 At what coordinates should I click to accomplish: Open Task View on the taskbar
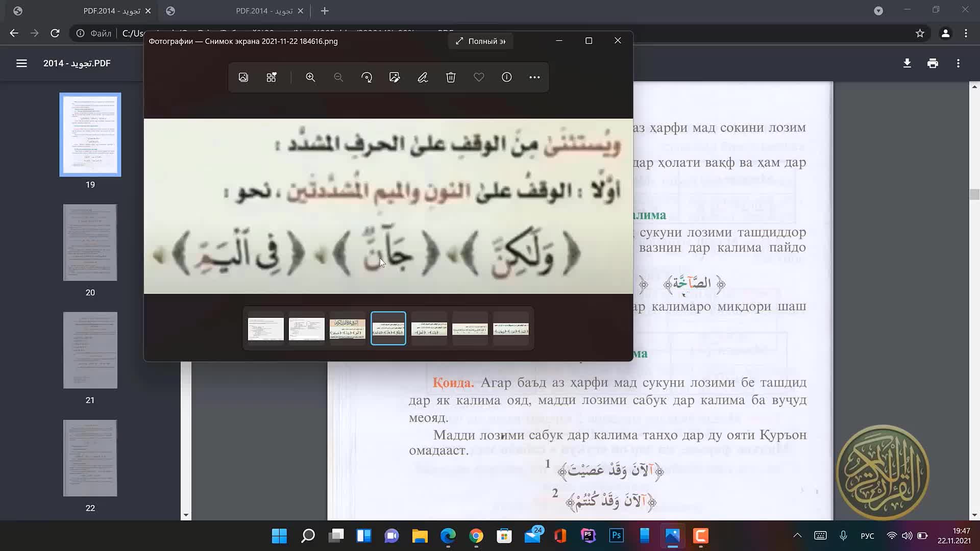(336, 536)
